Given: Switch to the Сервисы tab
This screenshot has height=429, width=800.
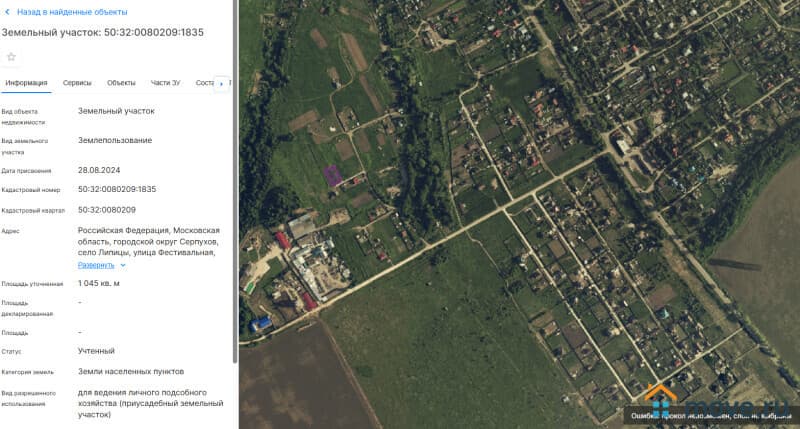Looking at the screenshot, I should pos(77,83).
